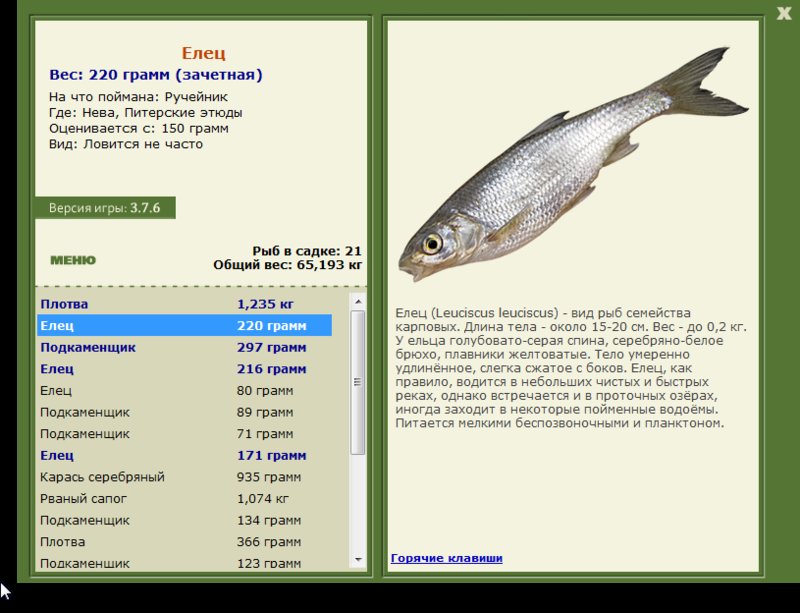
Task: Select Подкаменщик 89 грамм row
Action: [x=185, y=412]
